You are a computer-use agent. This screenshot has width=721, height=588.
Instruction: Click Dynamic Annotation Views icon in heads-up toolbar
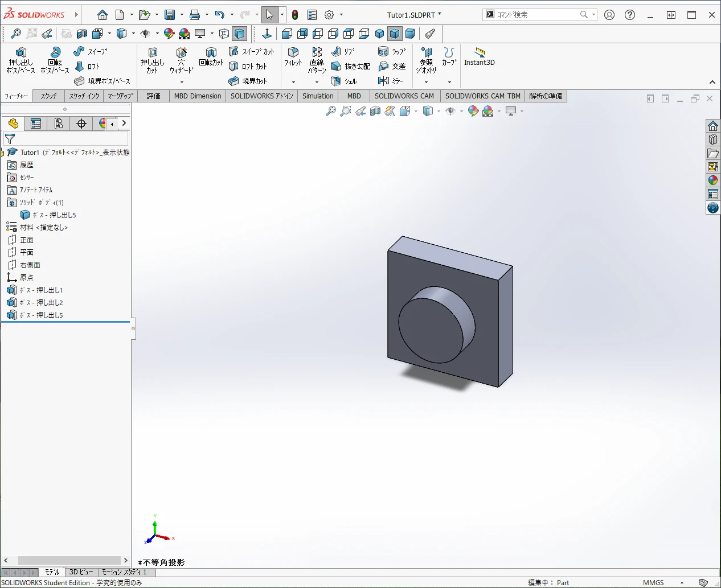click(390, 111)
